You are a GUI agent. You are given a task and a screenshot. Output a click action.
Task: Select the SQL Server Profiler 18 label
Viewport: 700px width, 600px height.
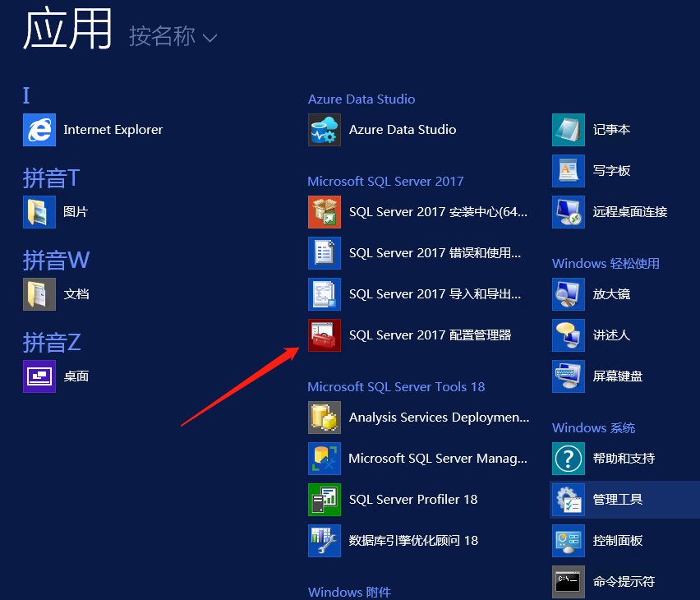413,500
